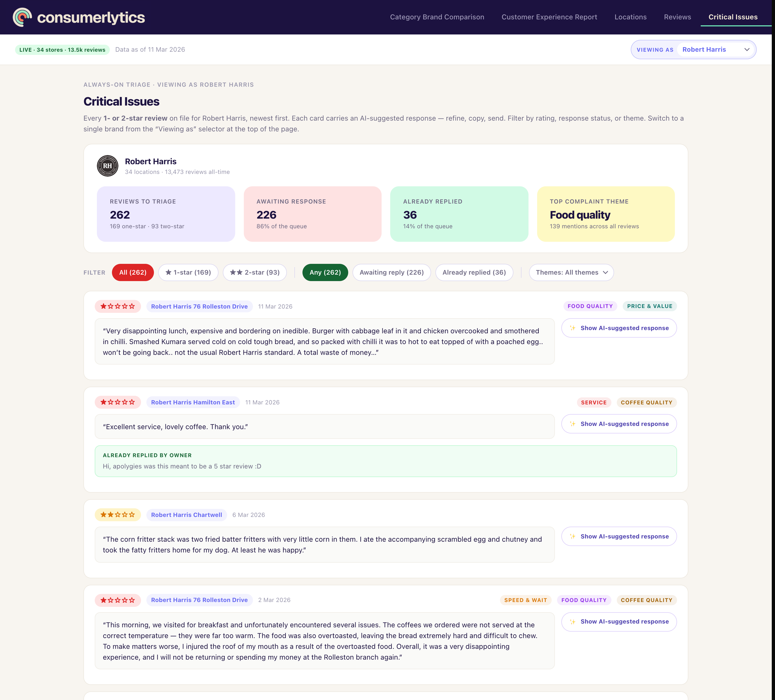Click two-star rating badge on Chartwell review
The width and height of the screenshot is (775, 700).
coord(118,515)
